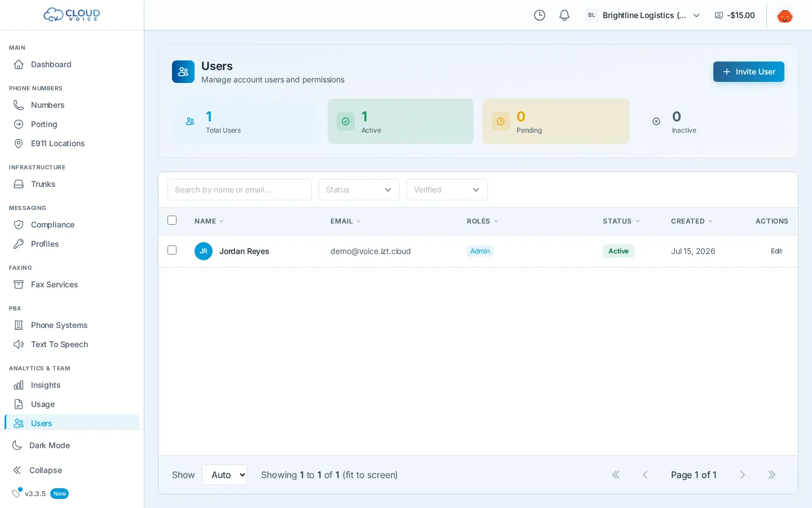This screenshot has height=508, width=812.
Task: Click the Profiles key icon
Action: (x=19, y=244)
